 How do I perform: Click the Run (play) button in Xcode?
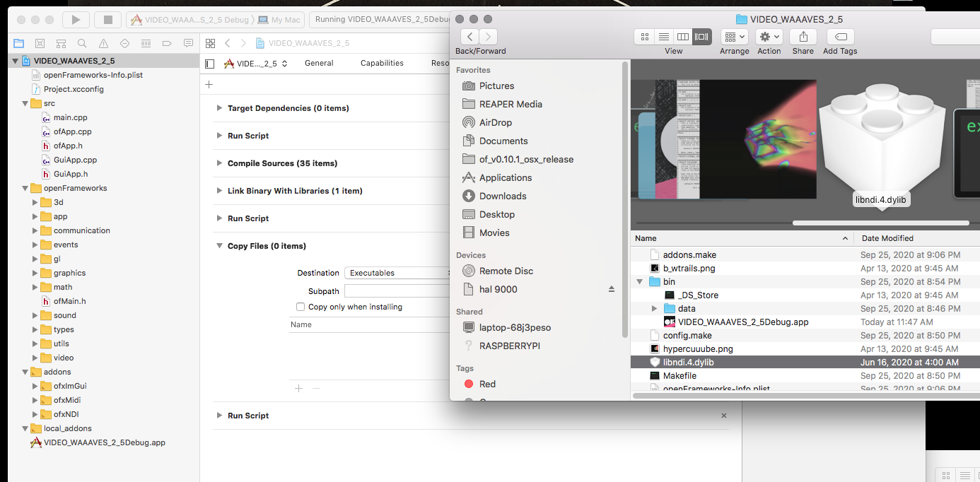pyautogui.click(x=76, y=20)
